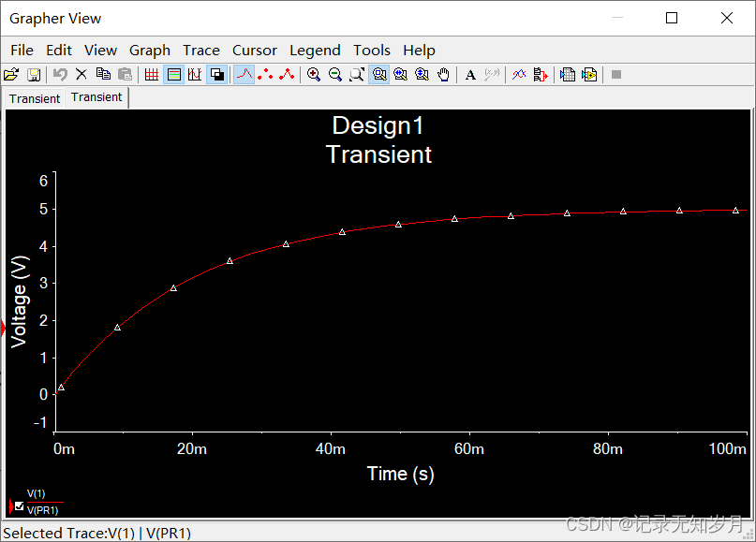Open the Tools menu

372,51
